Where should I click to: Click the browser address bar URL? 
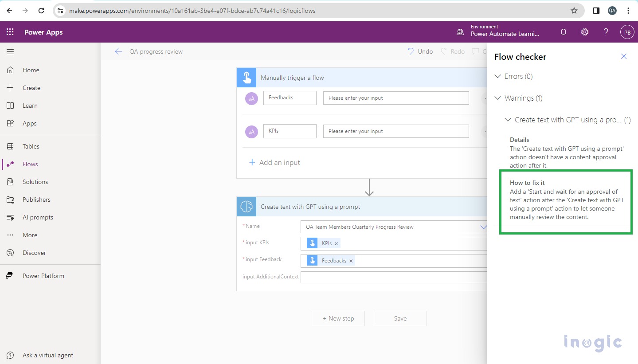pos(192,11)
